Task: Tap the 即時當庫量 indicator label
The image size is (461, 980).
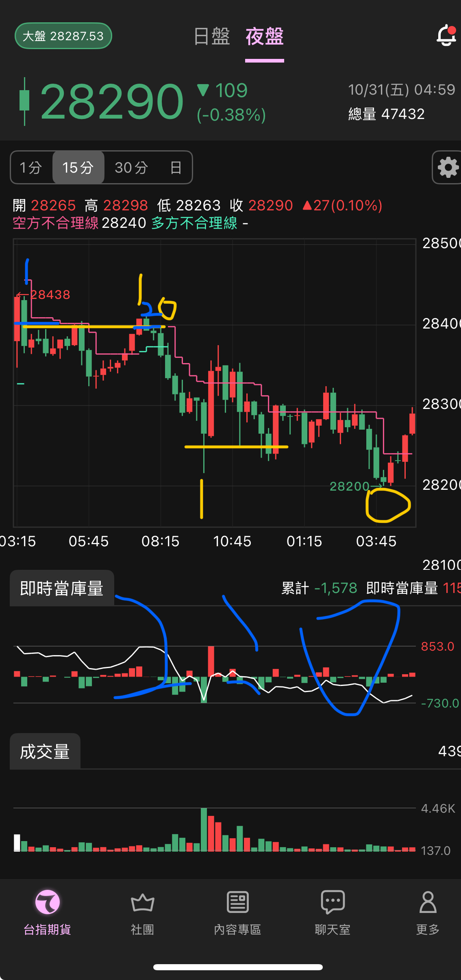Action: pos(62,588)
